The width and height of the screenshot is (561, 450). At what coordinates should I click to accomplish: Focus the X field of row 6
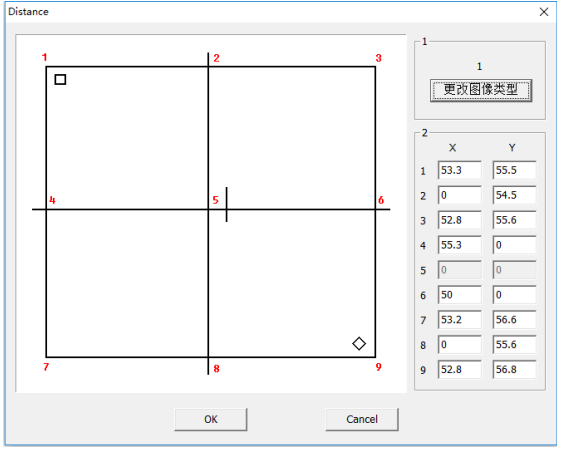(x=459, y=295)
